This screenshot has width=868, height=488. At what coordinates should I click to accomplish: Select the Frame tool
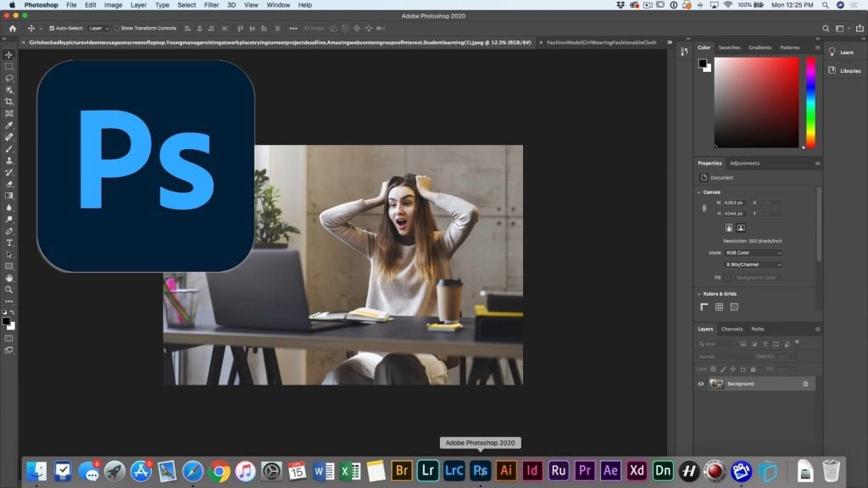pyautogui.click(x=8, y=114)
